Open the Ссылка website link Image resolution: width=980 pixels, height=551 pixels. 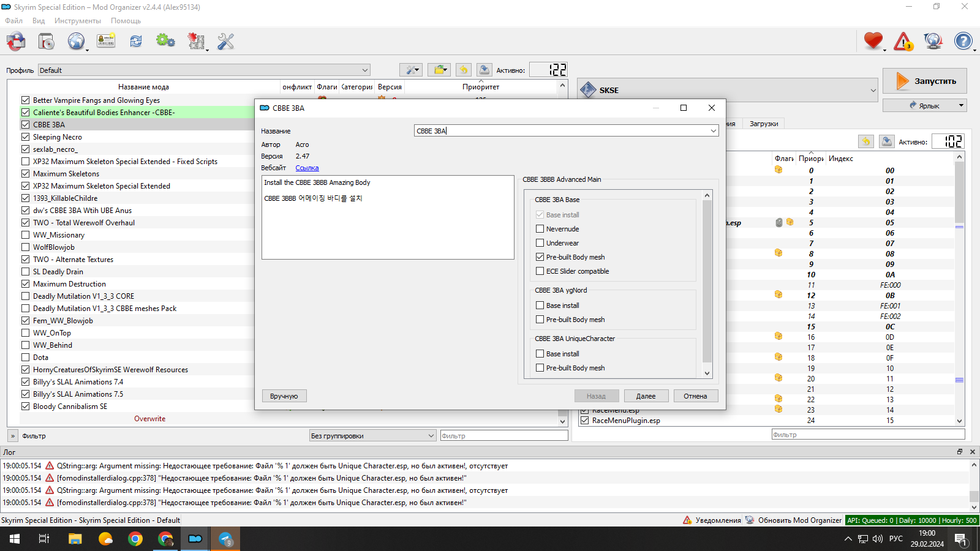coord(307,168)
